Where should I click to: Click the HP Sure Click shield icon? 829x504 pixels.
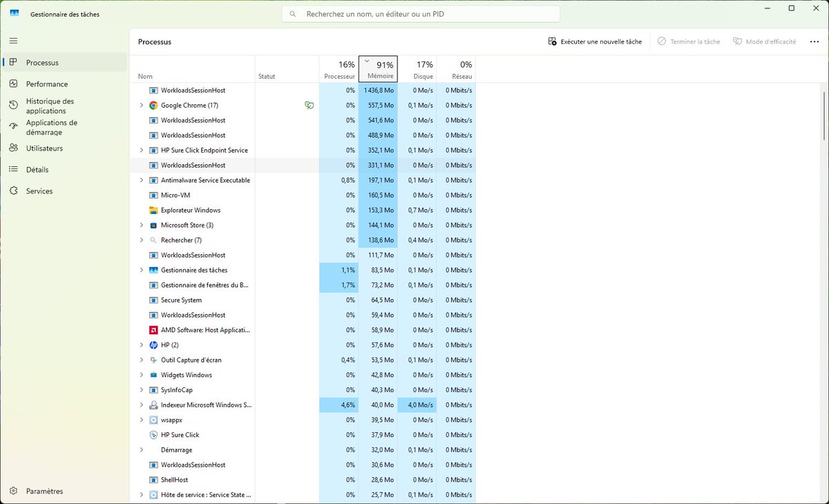tap(153, 435)
